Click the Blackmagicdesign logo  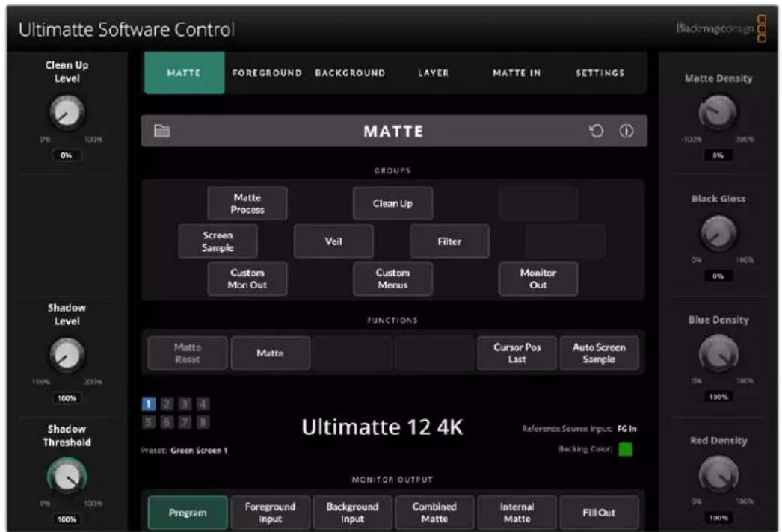[721, 29]
